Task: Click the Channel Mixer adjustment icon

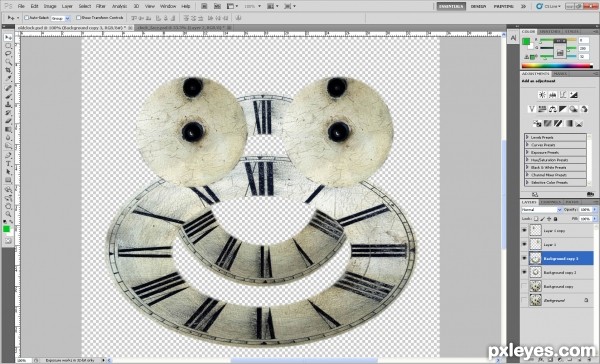Action: pyautogui.click(x=584, y=109)
